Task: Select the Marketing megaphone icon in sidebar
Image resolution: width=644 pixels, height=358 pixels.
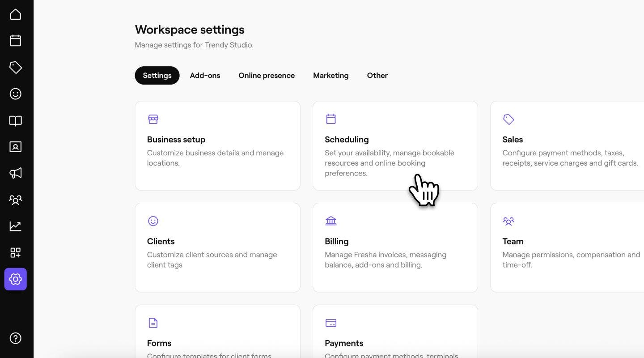Action: point(16,173)
